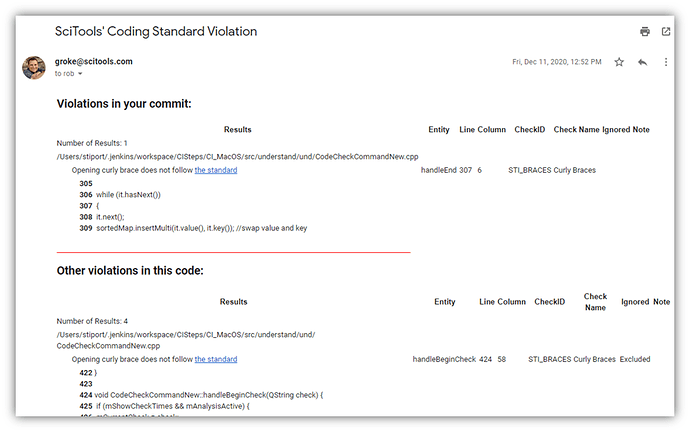Click the 'Other violations in this code:' heading
690x432 pixels.
[x=130, y=271]
